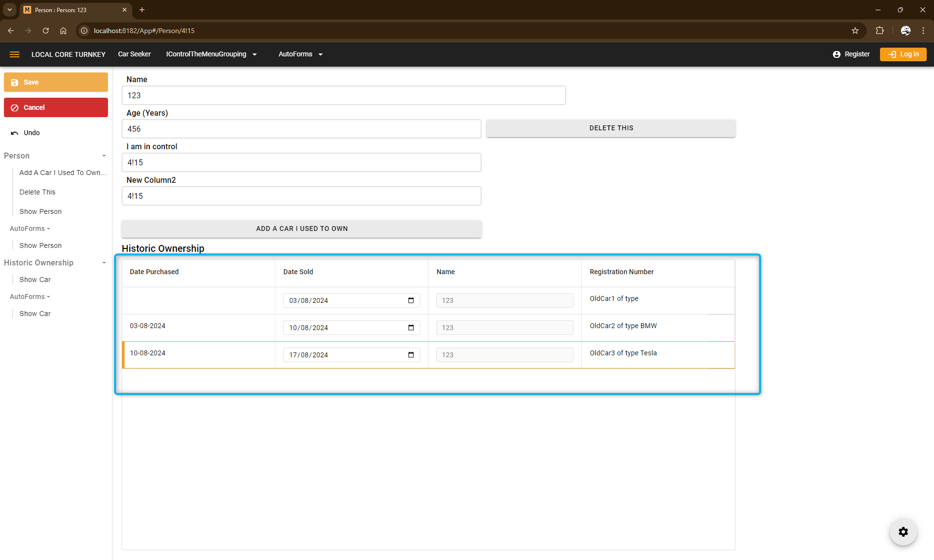Go to browser home page
This screenshot has width=934, height=560.
[x=63, y=31]
